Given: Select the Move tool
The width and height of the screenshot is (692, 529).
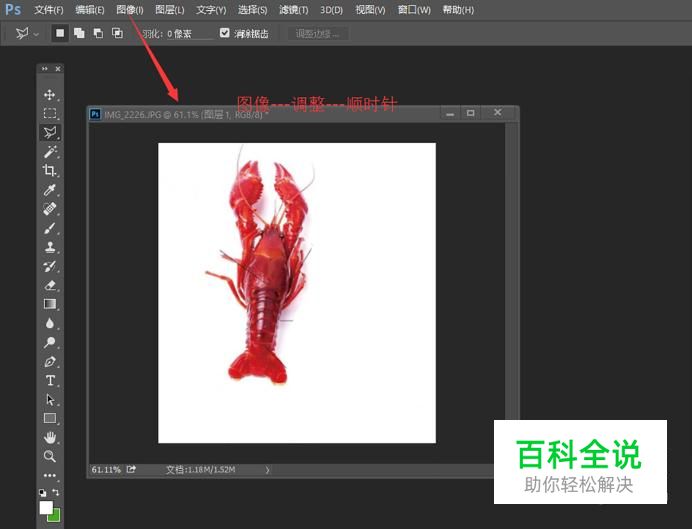Looking at the screenshot, I should [x=50, y=94].
